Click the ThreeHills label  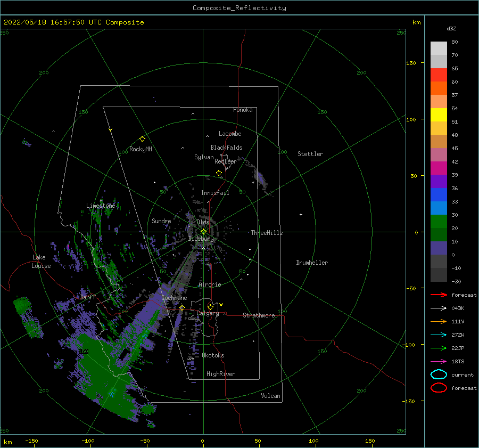pyautogui.click(x=267, y=233)
